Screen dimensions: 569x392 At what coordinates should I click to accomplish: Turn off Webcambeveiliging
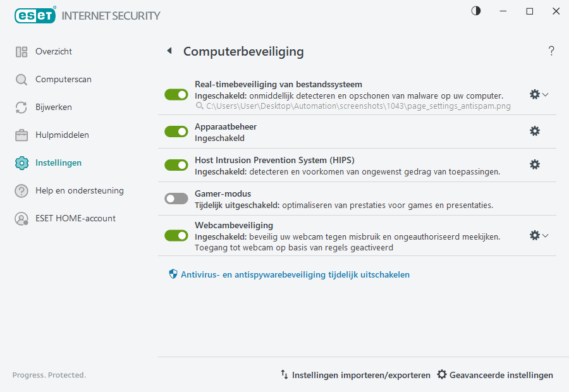tap(176, 235)
